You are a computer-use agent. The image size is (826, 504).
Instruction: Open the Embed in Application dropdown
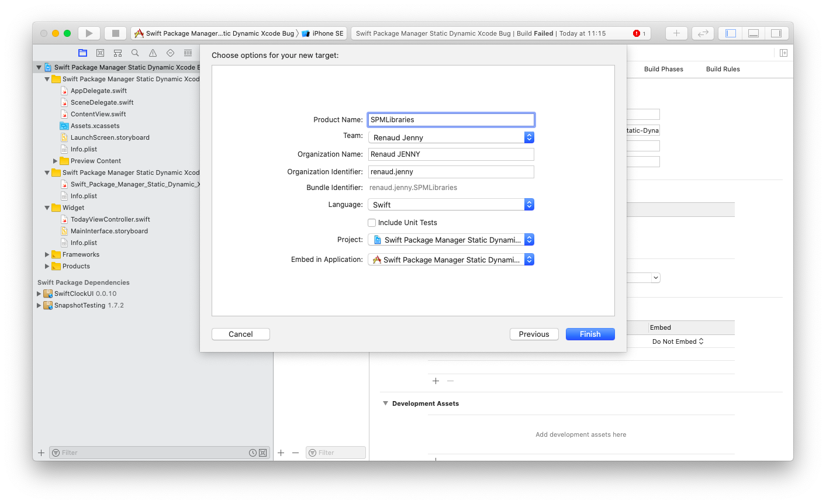(451, 260)
